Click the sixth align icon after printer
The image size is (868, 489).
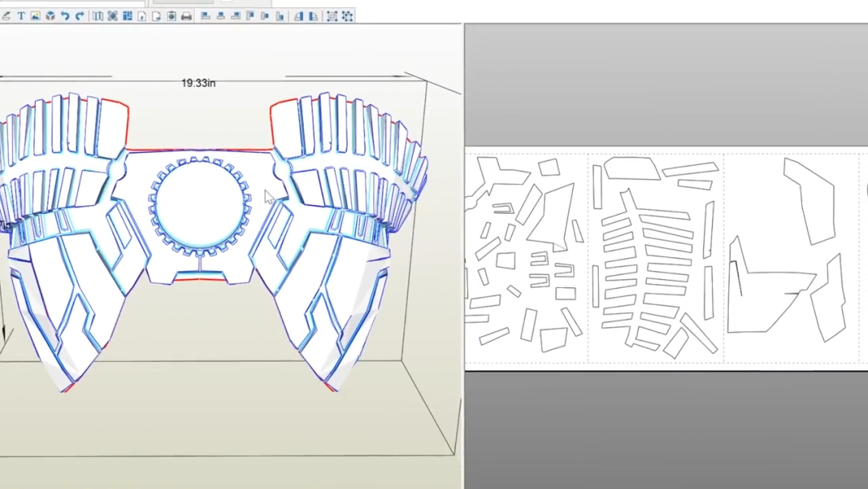click(x=280, y=16)
